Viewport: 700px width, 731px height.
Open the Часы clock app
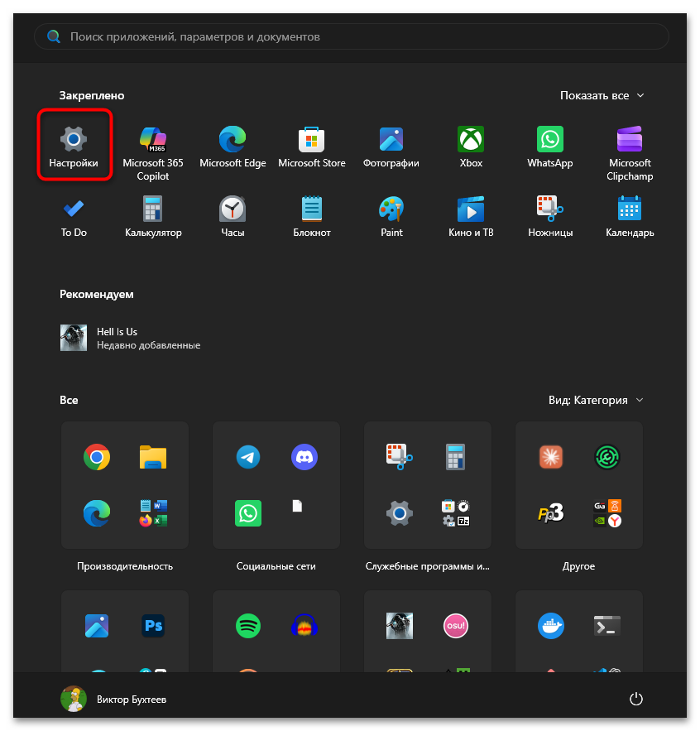[x=233, y=216]
